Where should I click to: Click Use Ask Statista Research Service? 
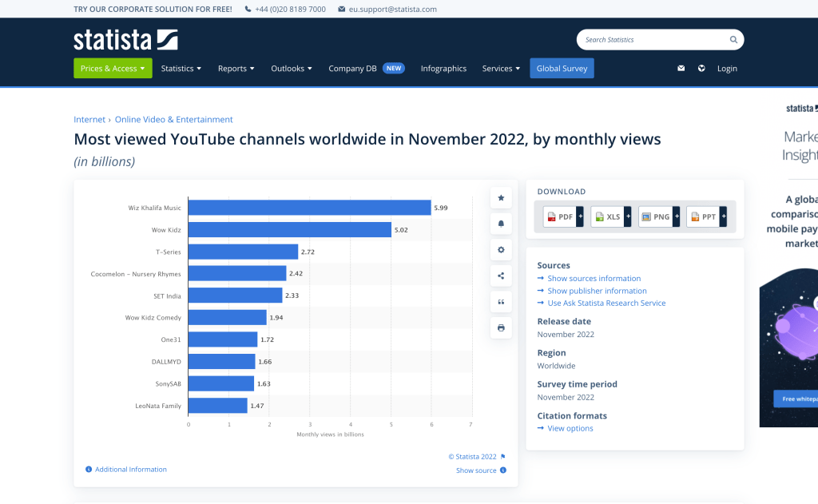tap(607, 304)
